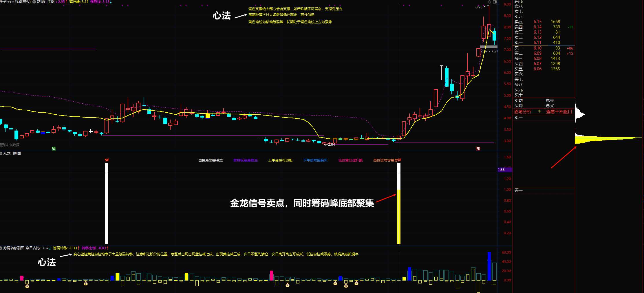Select the 买五 row at 6.06
644x293 pixels.
[544, 69]
